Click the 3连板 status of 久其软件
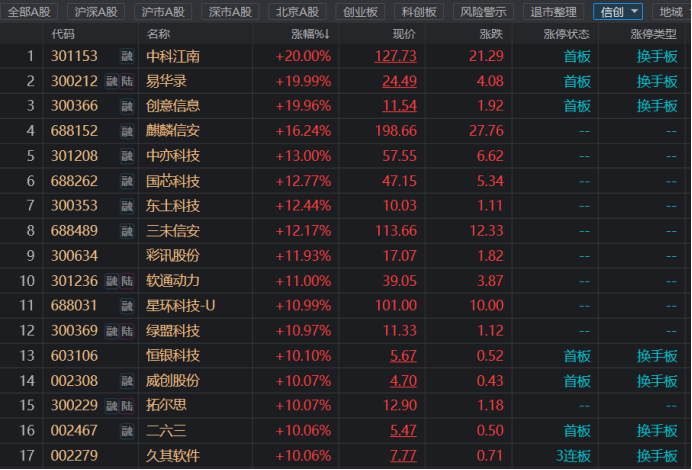The height and width of the screenshot is (470, 692). [575, 456]
